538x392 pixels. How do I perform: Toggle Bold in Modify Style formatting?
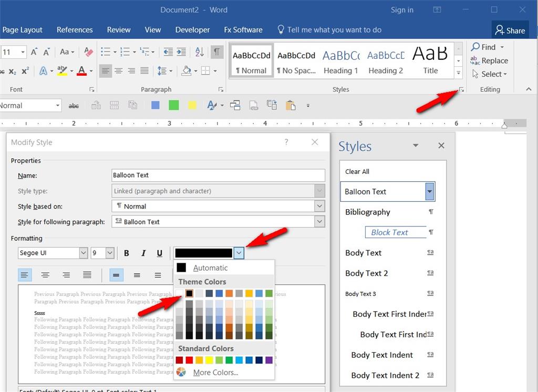[x=126, y=253]
